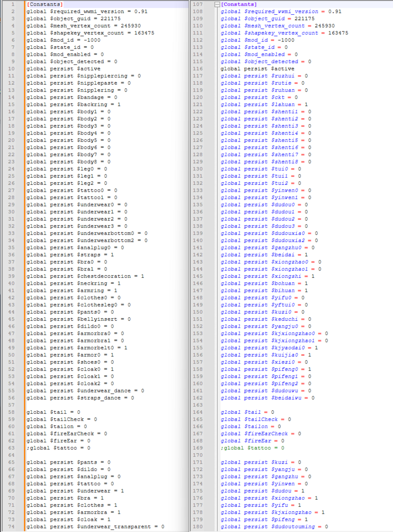393x532 pixels.
Task: Click the $tui2 variable line
Action: (x=261, y=183)
